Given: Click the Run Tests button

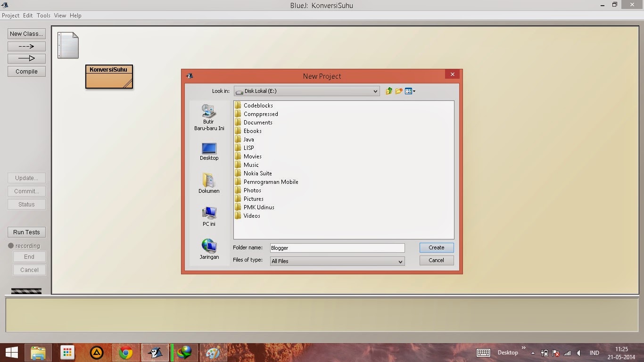Looking at the screenshot, I should (26, 232).
